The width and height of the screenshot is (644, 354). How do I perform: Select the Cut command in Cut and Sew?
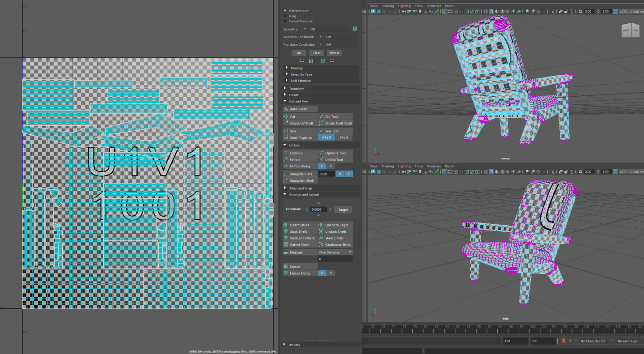[x=300, y=117]
